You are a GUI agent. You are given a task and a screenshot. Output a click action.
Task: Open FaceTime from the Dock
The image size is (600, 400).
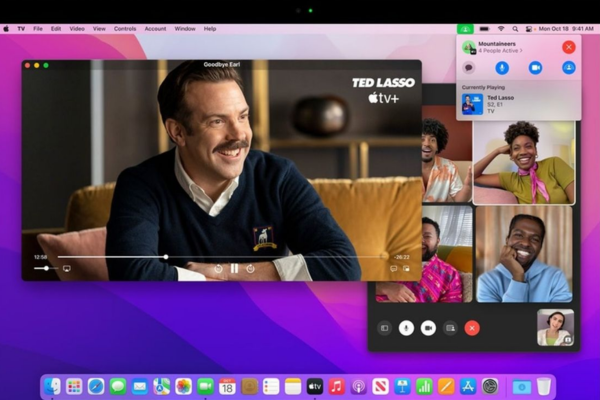coord(205,387)
